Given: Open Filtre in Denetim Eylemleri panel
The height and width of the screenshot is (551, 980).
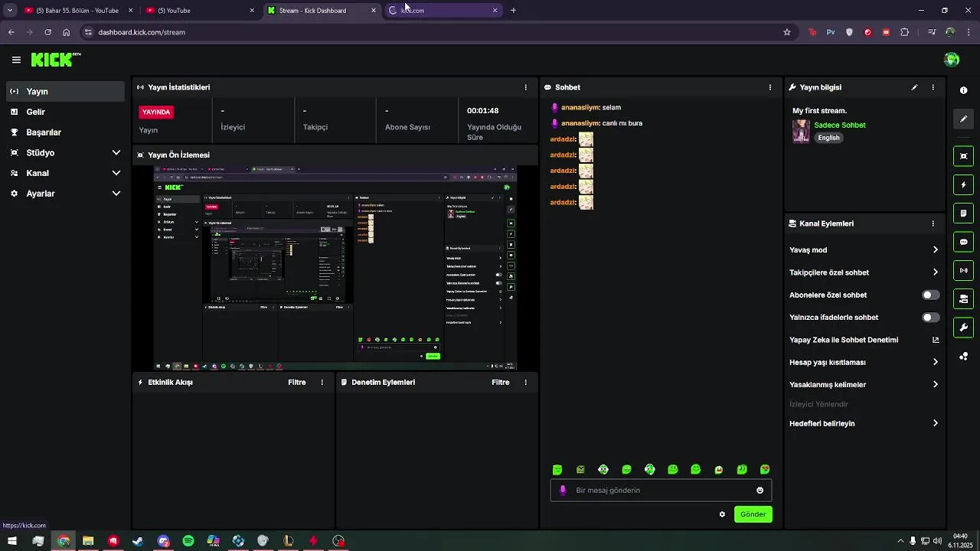Looking at the screenshot, I should [501, 382].
